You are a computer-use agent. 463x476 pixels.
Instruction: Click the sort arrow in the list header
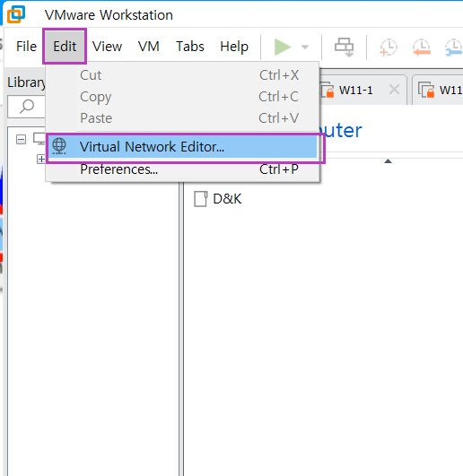tap(388, 161)
